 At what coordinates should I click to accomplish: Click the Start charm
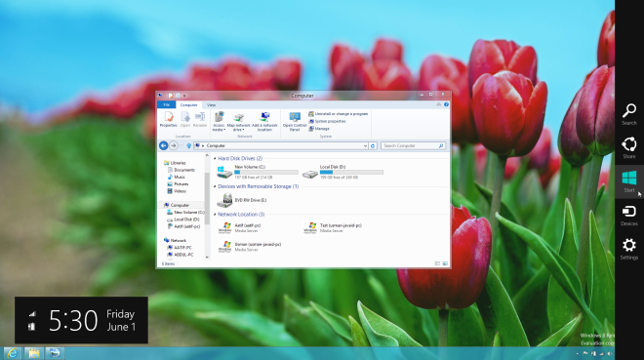point(629,181)
